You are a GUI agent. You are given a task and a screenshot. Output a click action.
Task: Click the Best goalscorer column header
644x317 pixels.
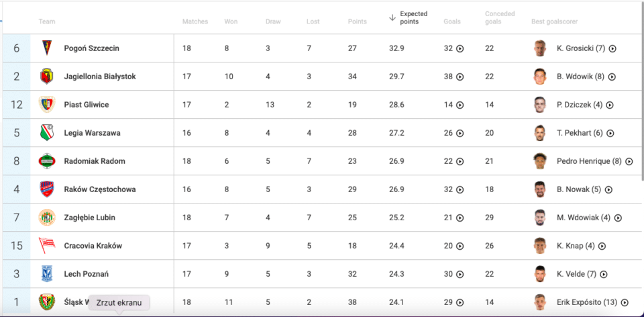point(555,21)
